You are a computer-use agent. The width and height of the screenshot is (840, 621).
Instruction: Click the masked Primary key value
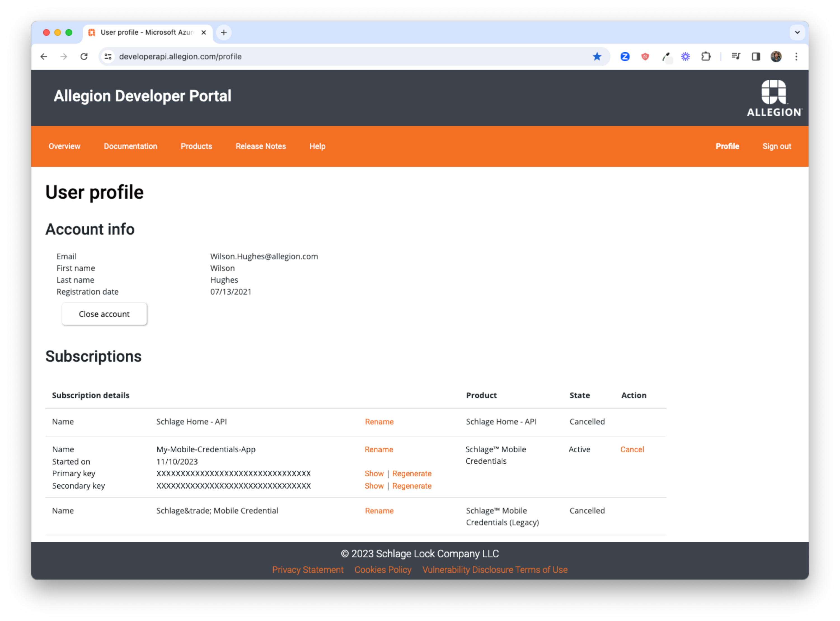click(x=234, y=474)
